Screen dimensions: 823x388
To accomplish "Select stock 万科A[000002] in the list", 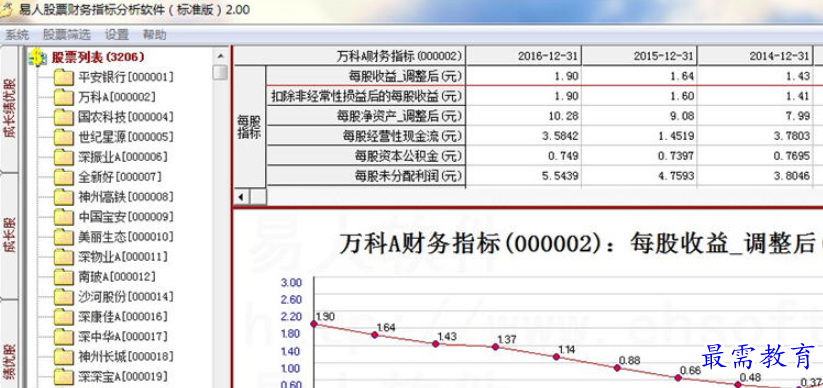I will pos(117,97).
